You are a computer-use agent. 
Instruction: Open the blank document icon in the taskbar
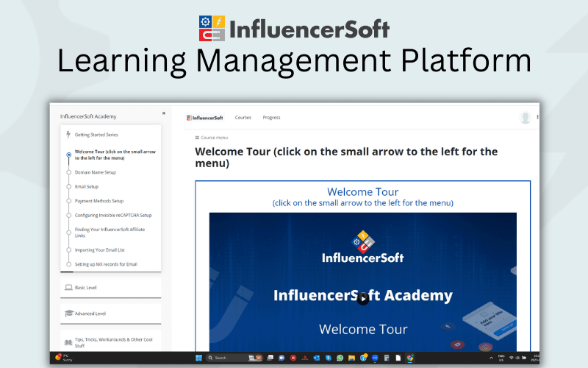click(398, 358)
